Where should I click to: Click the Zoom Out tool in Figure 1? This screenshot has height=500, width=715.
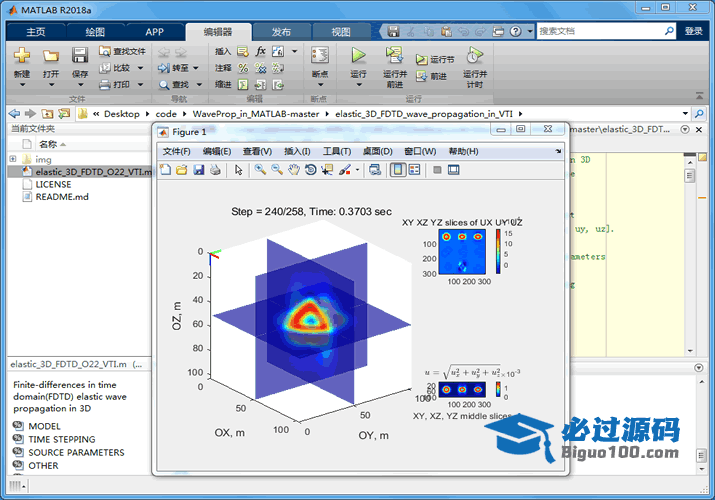pyautogui.click(x=277, y=170)
